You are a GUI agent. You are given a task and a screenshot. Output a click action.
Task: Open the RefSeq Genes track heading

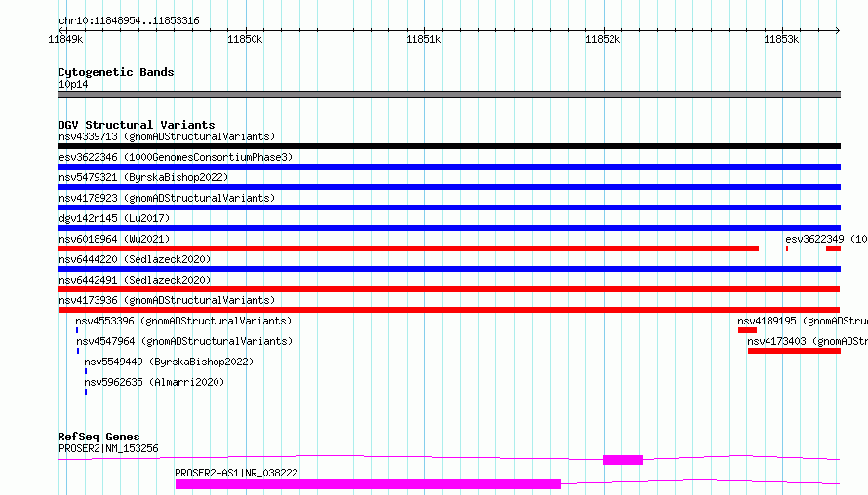[99, 437]
